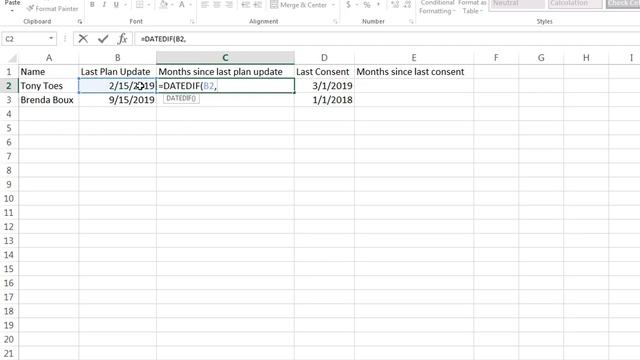Select column E header
The image size is (640, 360).
(x=414, y=58)
